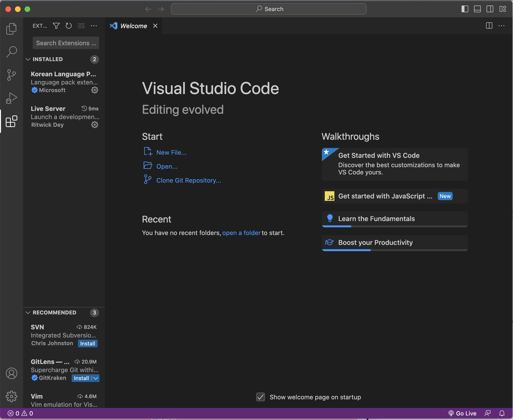Open Get Started with VS Code walkthrough
The image size is (513, 420).
(395, 164)
